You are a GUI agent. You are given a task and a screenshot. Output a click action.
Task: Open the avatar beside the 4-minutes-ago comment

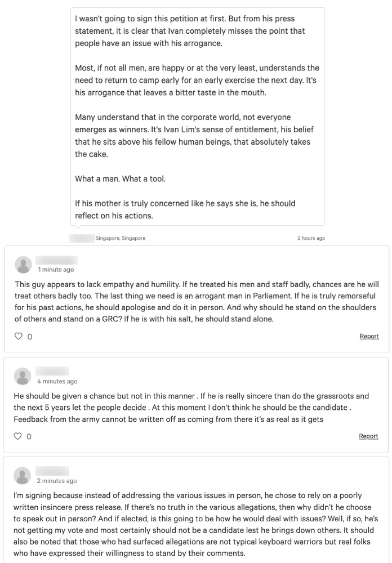coord(23,376)
